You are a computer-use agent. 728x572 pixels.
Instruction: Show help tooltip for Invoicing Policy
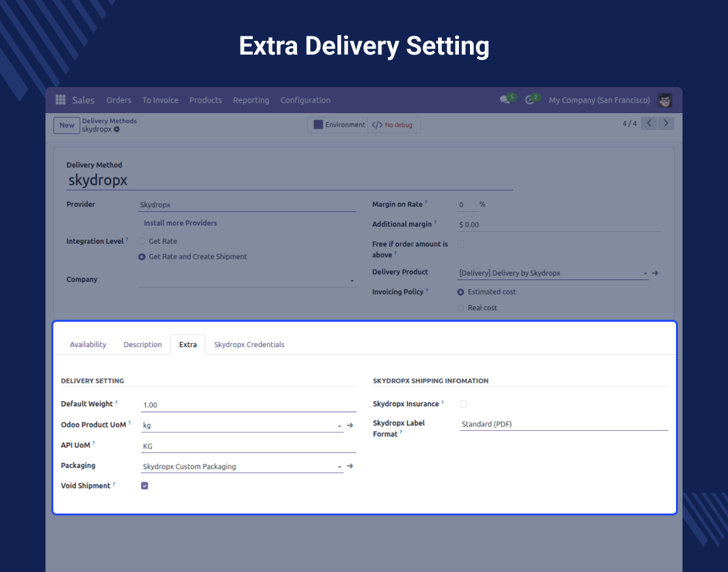coord(426,290)
